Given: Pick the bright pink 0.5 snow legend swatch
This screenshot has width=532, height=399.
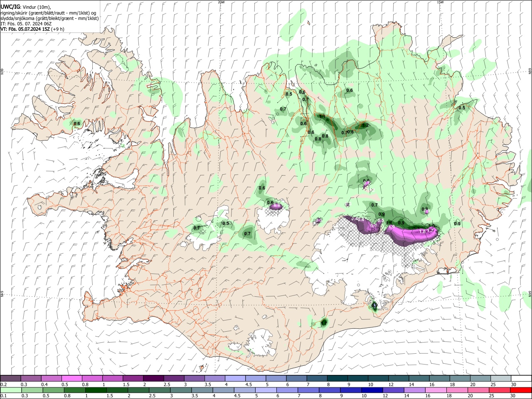Looking at the screenshot, I should tap(71, 378).
